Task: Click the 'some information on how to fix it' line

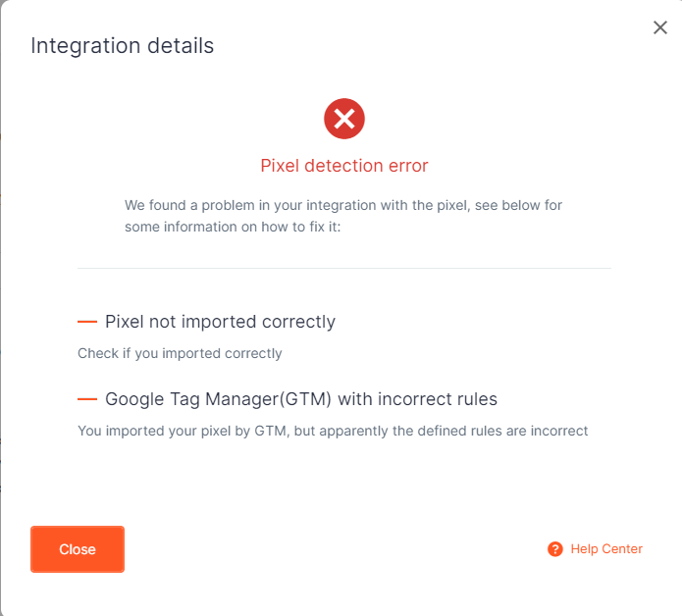Action: coord(233,227)
